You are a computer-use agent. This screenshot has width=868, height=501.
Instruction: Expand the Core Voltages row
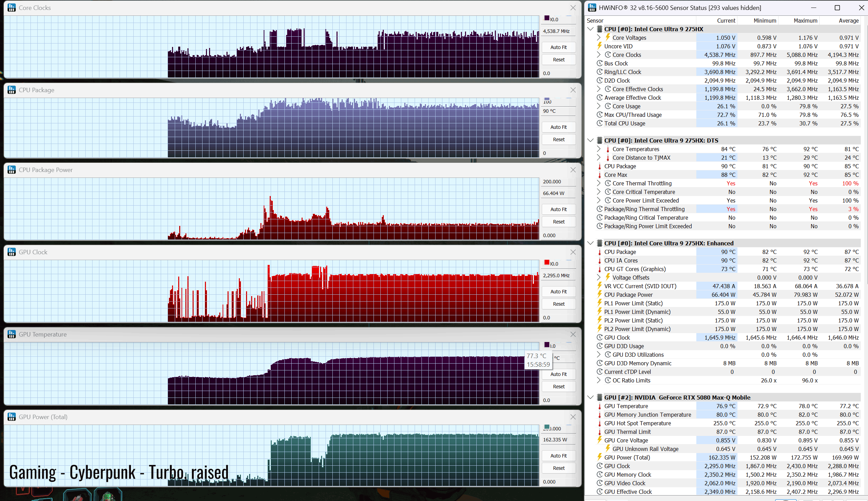pyautogui.click(x=599, y=37)
